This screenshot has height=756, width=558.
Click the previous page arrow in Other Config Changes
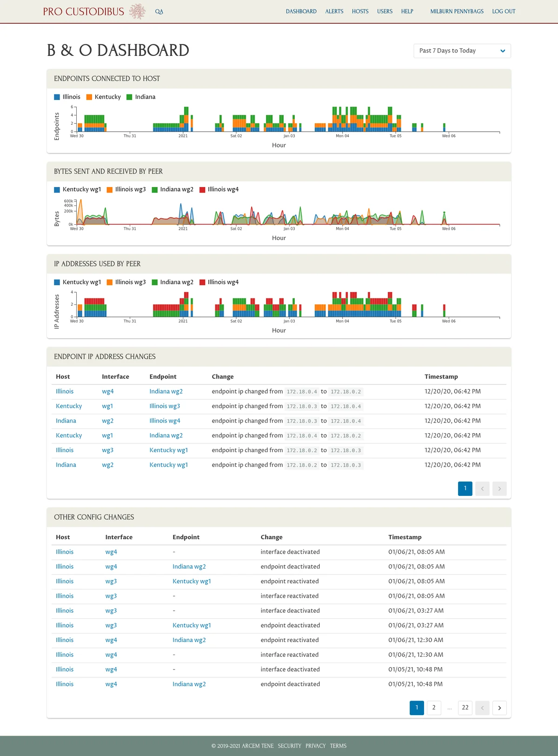(482, 708)
